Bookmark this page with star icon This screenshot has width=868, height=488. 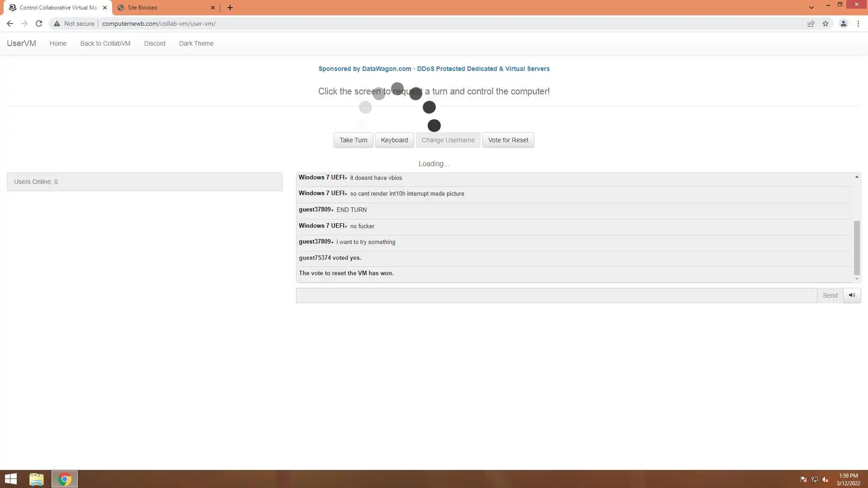click(826, 23)
